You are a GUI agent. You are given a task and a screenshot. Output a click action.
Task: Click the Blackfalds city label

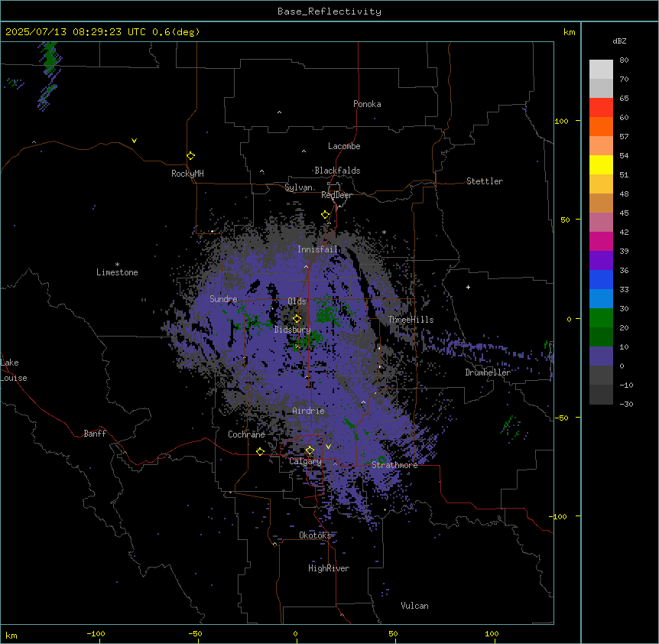tap(337, 171)
